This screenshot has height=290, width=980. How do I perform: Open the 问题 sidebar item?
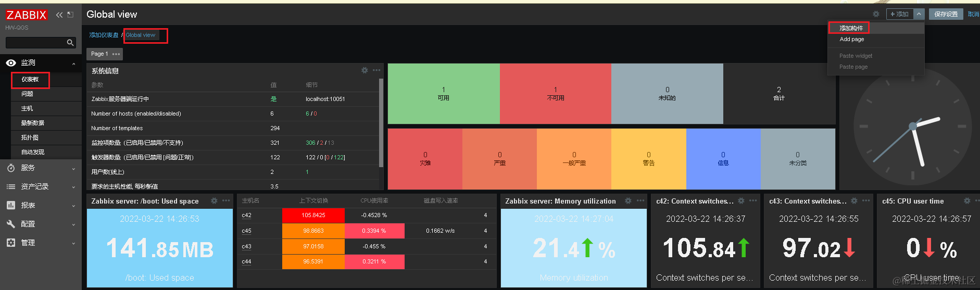(46, 94)
